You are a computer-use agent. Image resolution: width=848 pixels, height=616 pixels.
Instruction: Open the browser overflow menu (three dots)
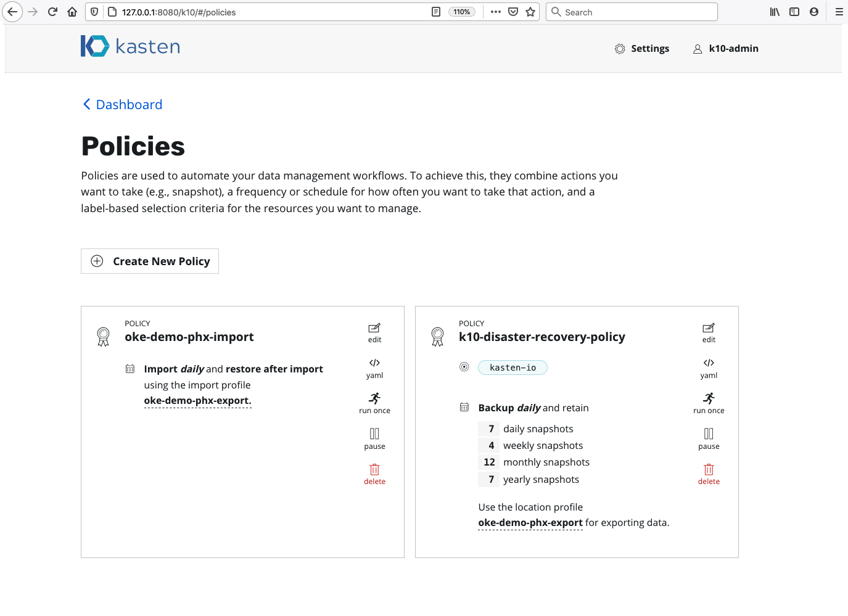coord(495,11)
